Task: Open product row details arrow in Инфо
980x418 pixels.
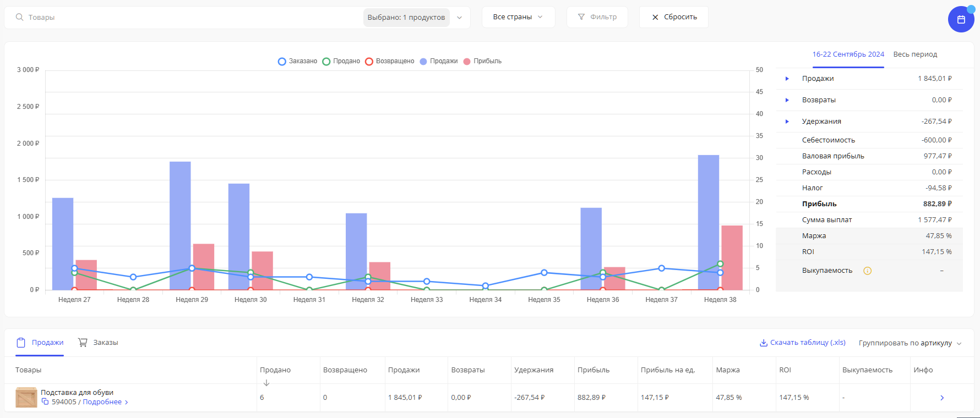Action: click(x=941, y=398)
